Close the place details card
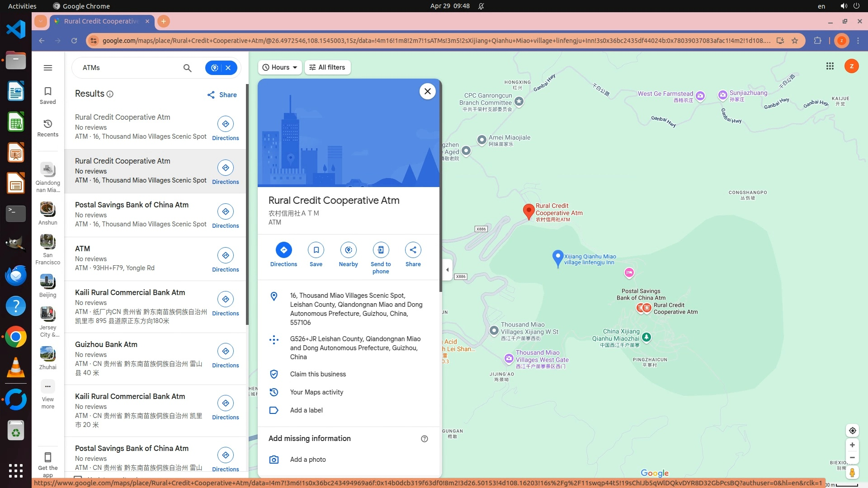868x488 pixels. [x=427, y=91]
